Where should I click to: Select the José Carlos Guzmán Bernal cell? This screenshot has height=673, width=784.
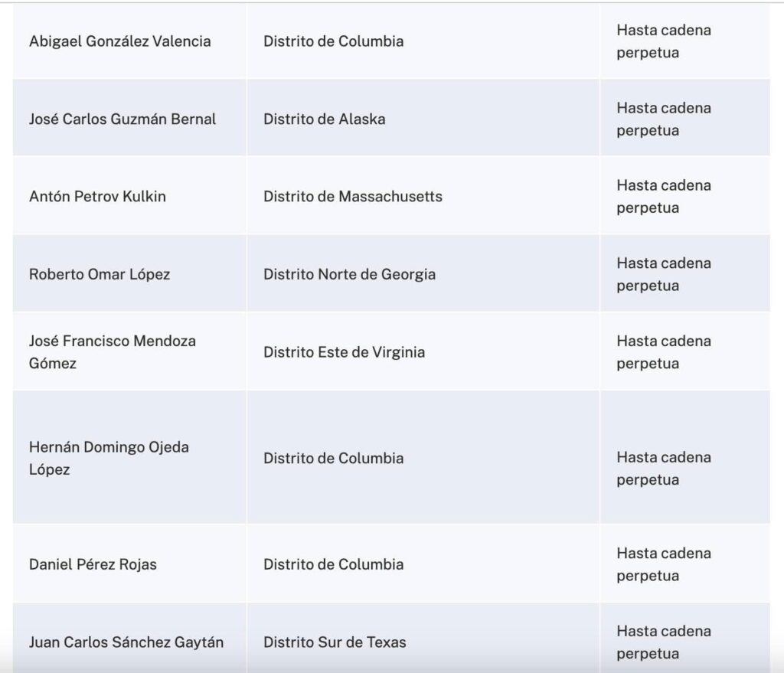pyautogui.click(x=122, y=119)
